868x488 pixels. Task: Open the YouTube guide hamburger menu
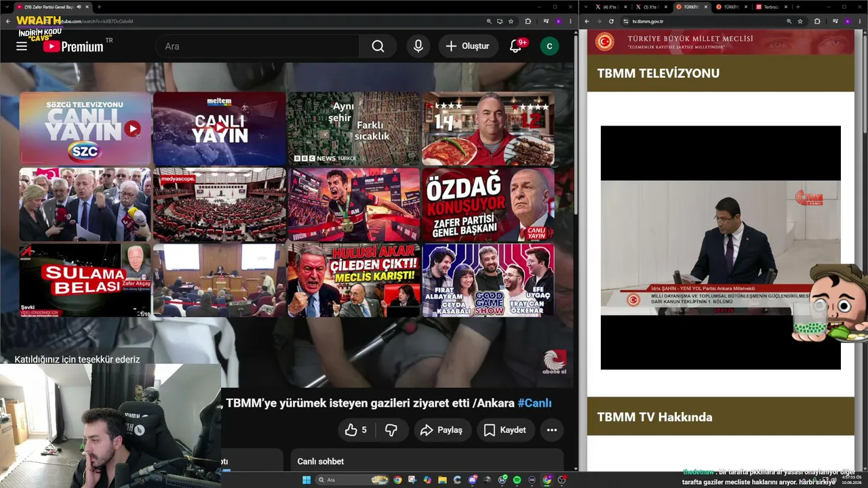(22, 46)
